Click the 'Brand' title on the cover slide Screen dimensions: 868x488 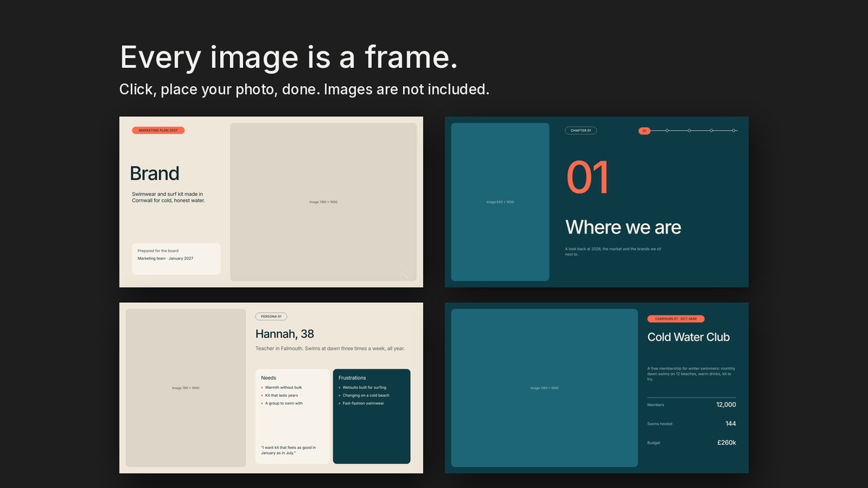(x=155, y=174)
